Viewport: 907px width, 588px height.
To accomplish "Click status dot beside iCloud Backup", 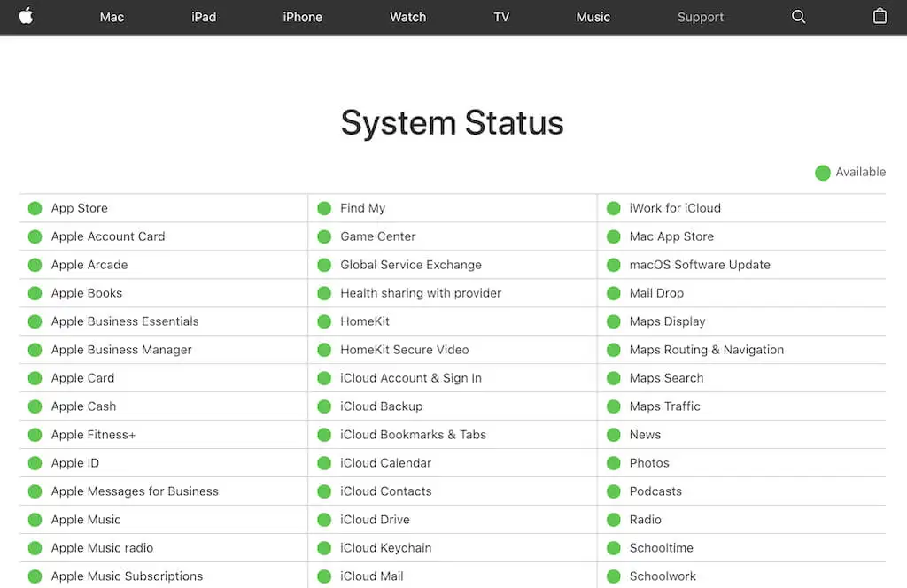I will tap(324, 406).
